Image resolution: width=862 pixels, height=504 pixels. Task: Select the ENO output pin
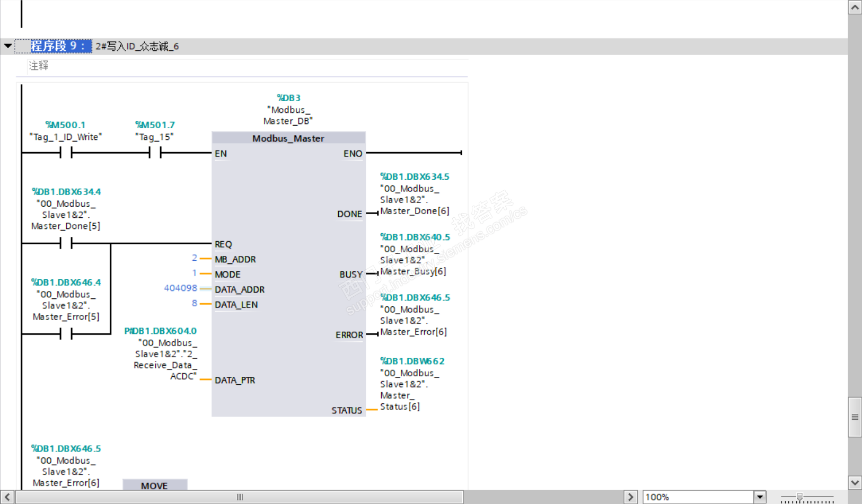click(x=353, y=154)
